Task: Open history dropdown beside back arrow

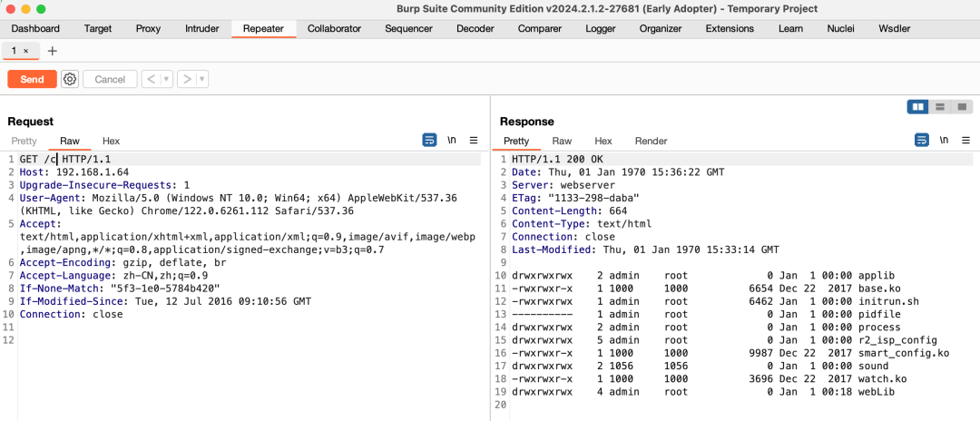Action: [x=166, y=79]
